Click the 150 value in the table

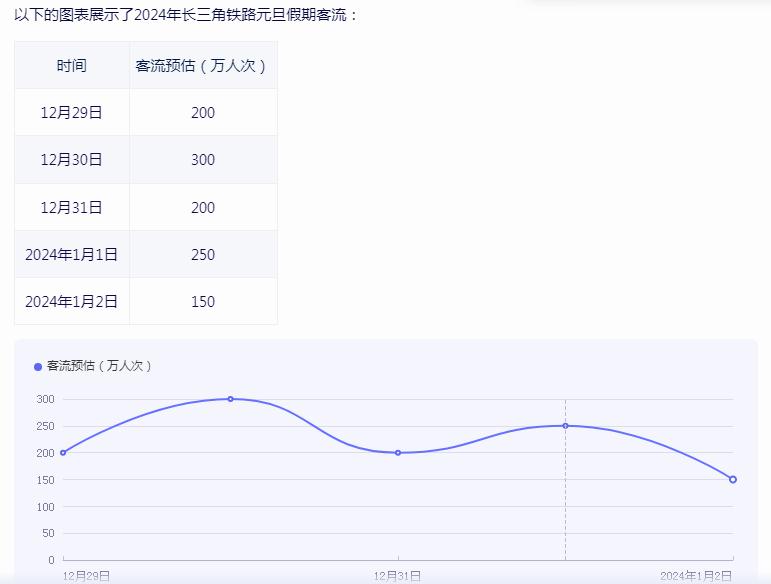pos(203,302)
